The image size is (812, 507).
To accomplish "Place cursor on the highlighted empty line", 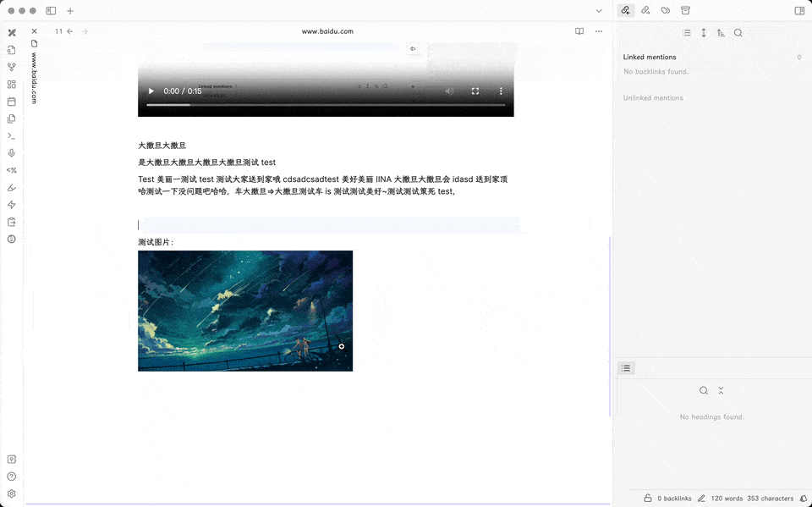I will point(329,224).
